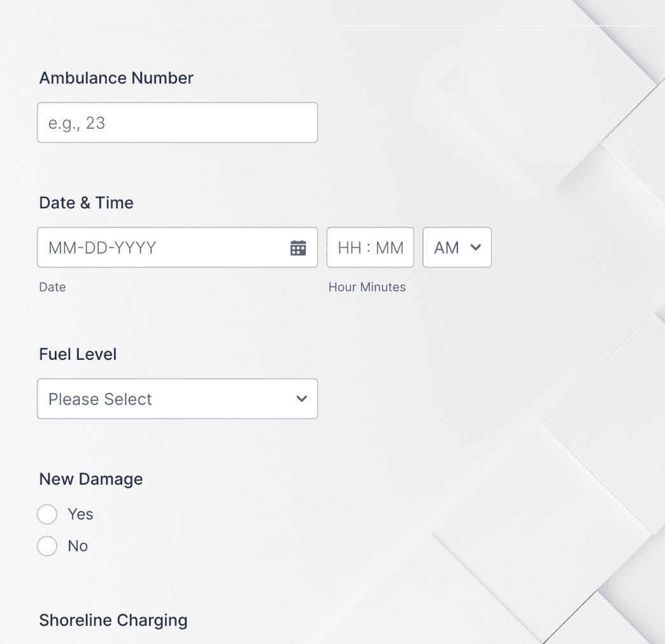Image resolution: width=665 pixels, height=644 pixels.
Task: Open the AM/PM time period dropdown
Action: point(457,248)
